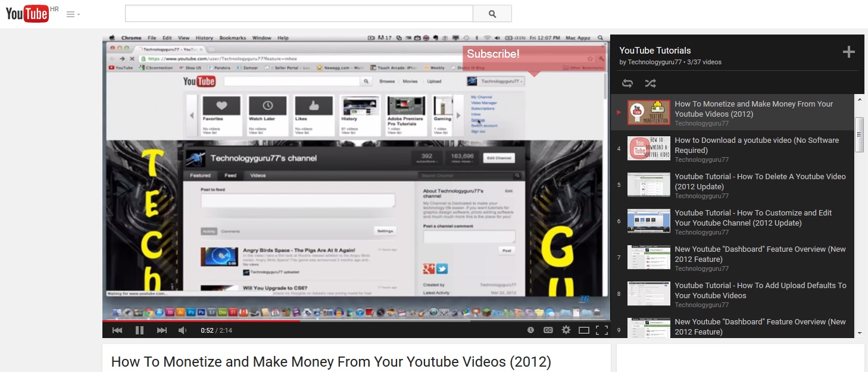The height and width of the screenshot is (372, 868).
Task: Click playlist scrollbar down arrow
Action: [859, 333]
